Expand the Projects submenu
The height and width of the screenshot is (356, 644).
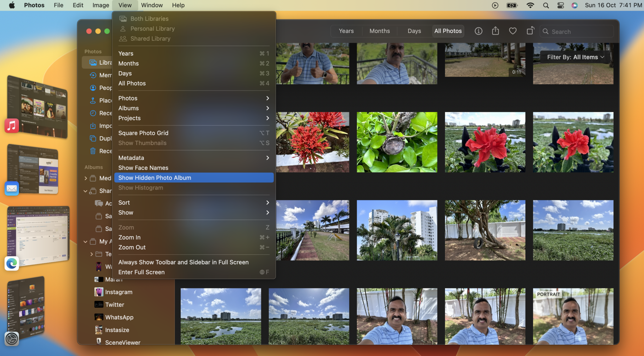coord(194,118)
